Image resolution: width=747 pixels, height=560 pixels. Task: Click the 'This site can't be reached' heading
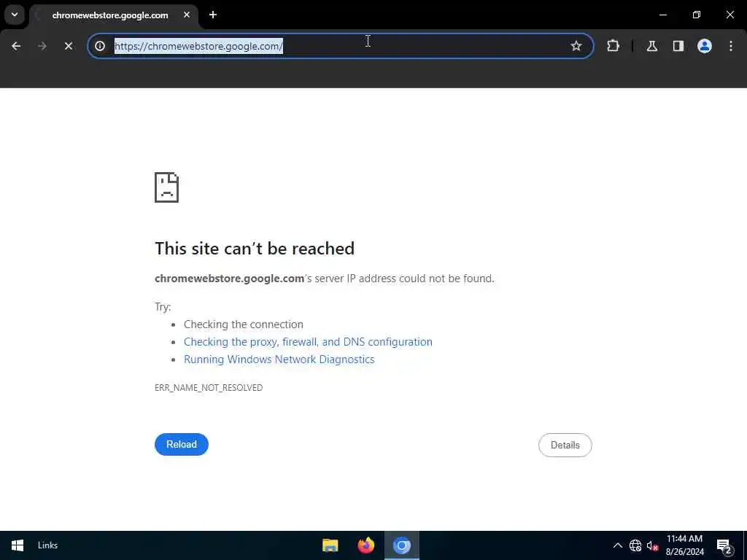(x=255, y=249)
